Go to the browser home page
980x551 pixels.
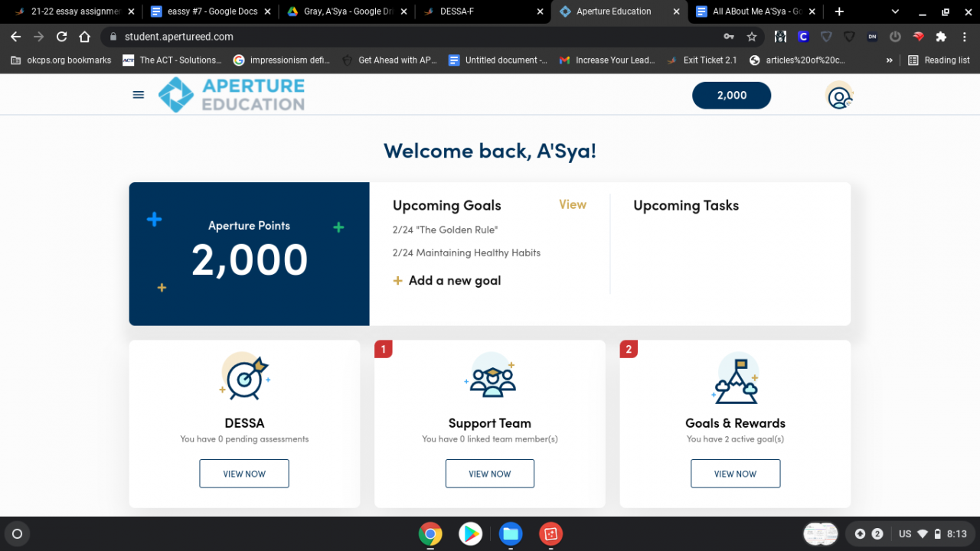(x=85, y=37)
